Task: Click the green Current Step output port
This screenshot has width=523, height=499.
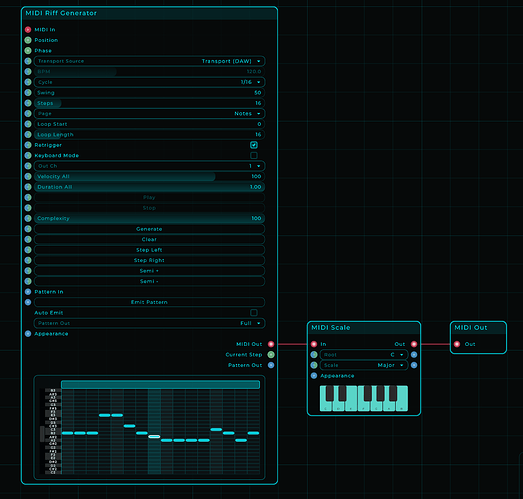Action: (x=271, y=355)
